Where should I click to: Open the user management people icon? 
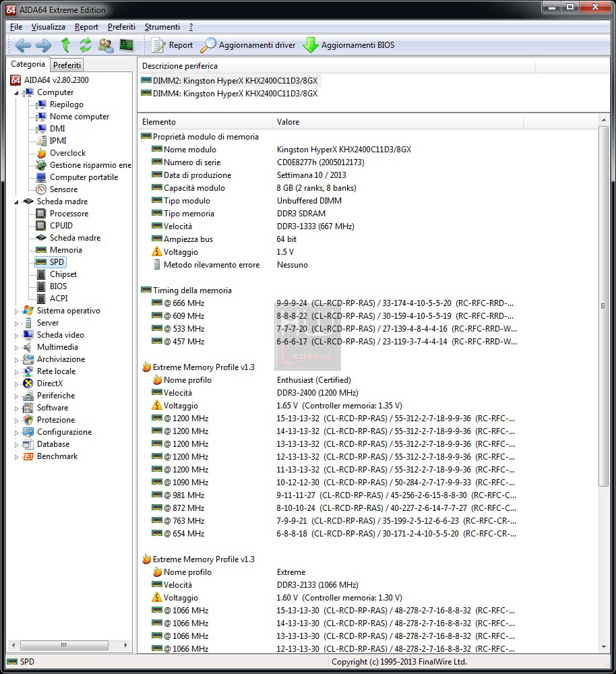click(106, 45)
